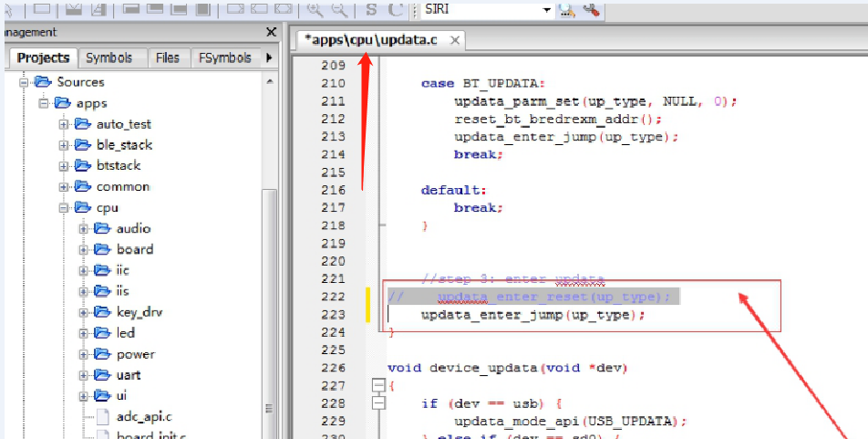Open the SIRI search combo dropdown arrow
The height and width of the screenshot is (439, 868).
click(547, 10)
